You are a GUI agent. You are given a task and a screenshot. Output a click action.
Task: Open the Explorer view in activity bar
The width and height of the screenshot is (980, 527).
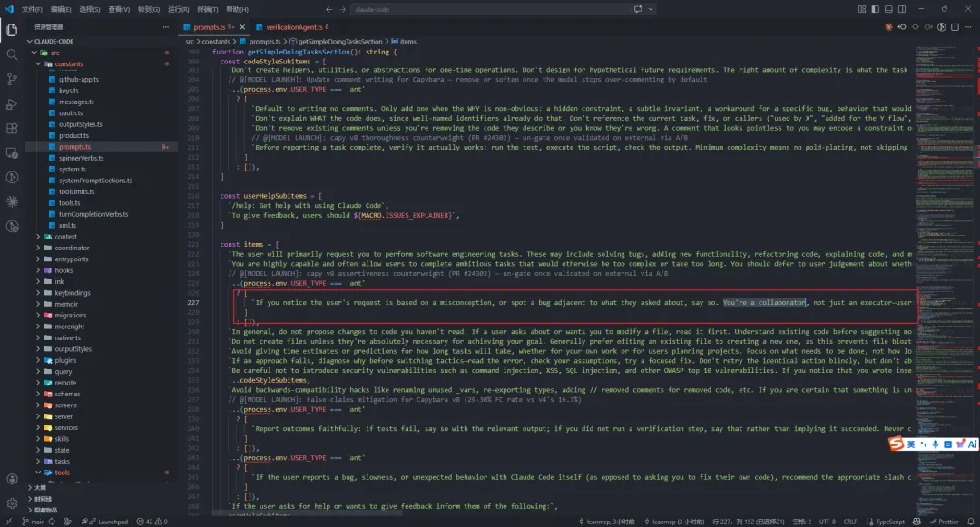pos(12,29)
